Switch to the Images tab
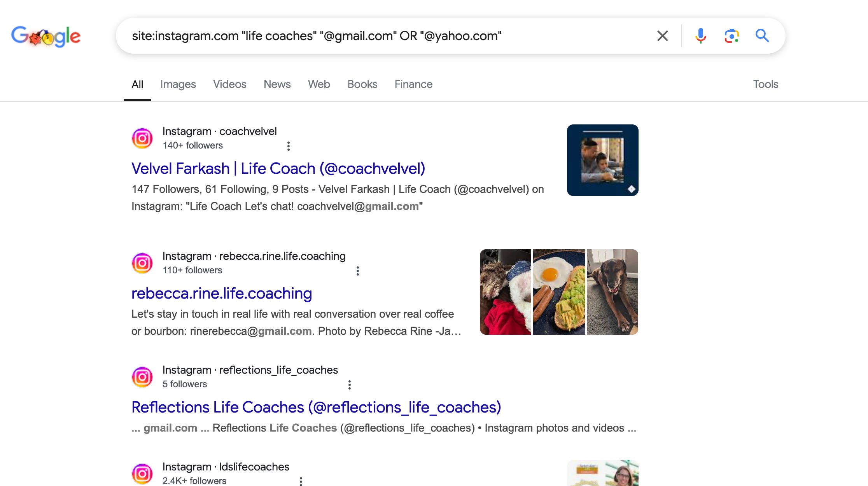Viewport: 868px width, 486px height. coord(178,84)
